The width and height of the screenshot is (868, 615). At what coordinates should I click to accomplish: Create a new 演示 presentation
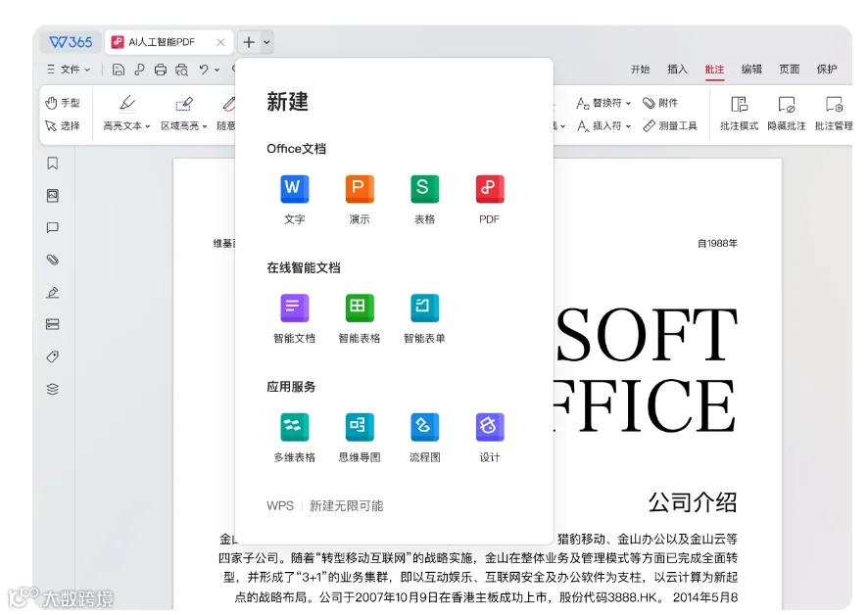pos(360,199)
